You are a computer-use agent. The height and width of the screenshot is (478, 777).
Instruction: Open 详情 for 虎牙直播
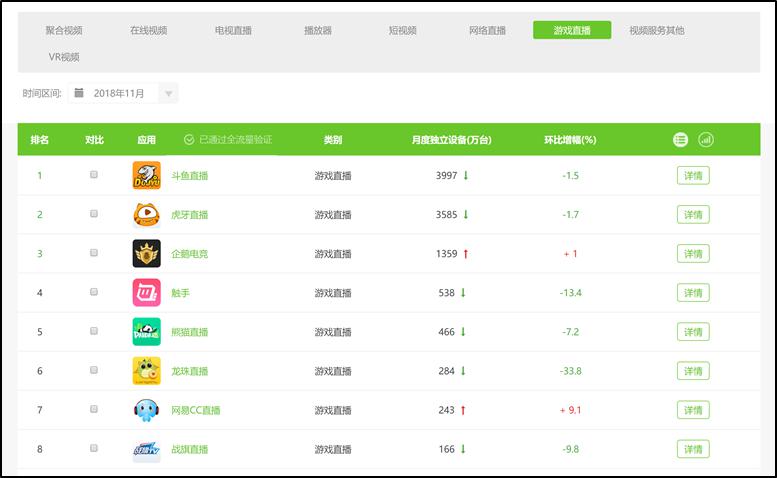point(693,214)
